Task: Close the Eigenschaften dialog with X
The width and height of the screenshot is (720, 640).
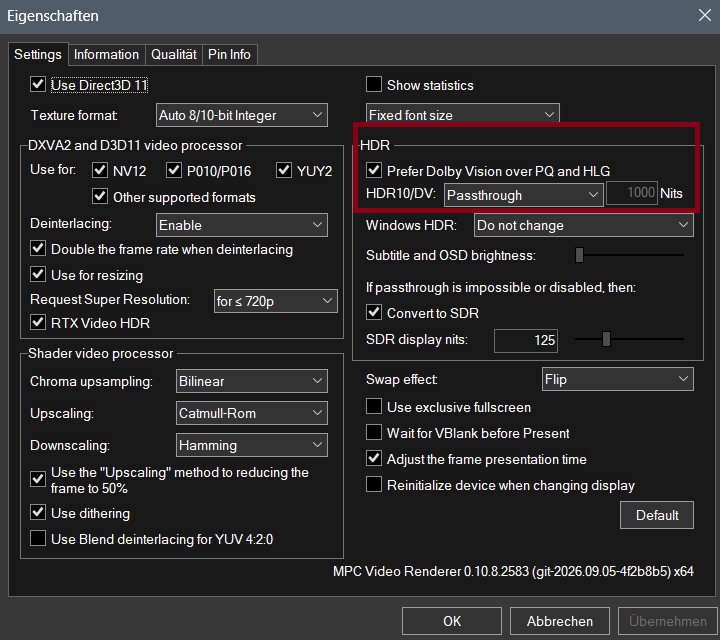Action: pyautogui.click(x=704, y=15)
